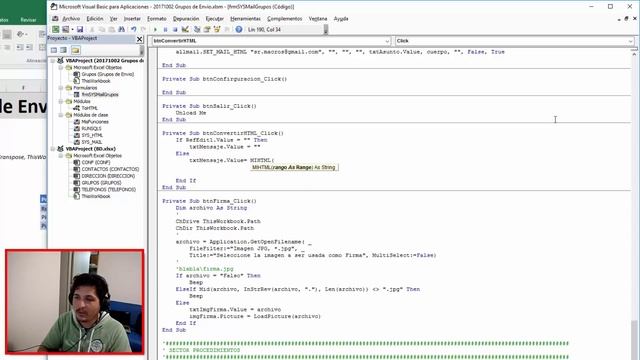The image size is (640, 360).
Task: Click the Find binoculars toolbar icon
Action: 121,29
